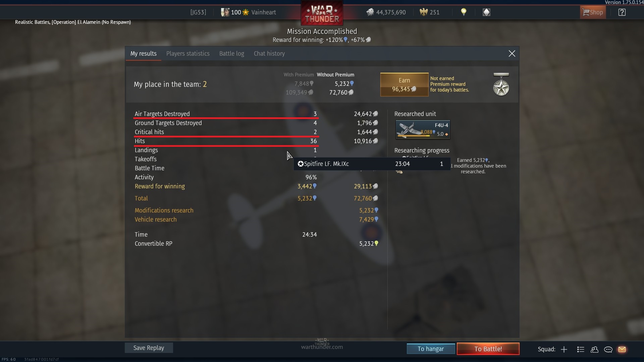Open the squad contacts people icon
Image resolution: width=644 pixels, height=362 pixels.
click(594, 349)
